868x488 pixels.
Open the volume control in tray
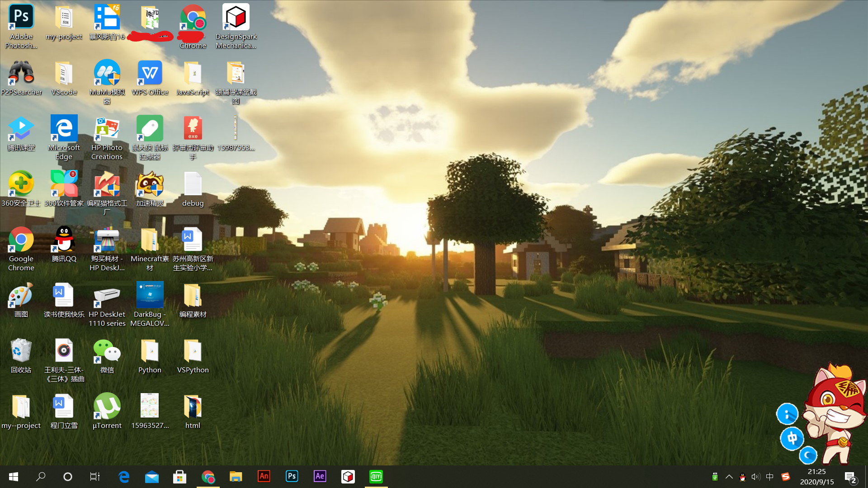pyautogui.click(x=756, y=477)
